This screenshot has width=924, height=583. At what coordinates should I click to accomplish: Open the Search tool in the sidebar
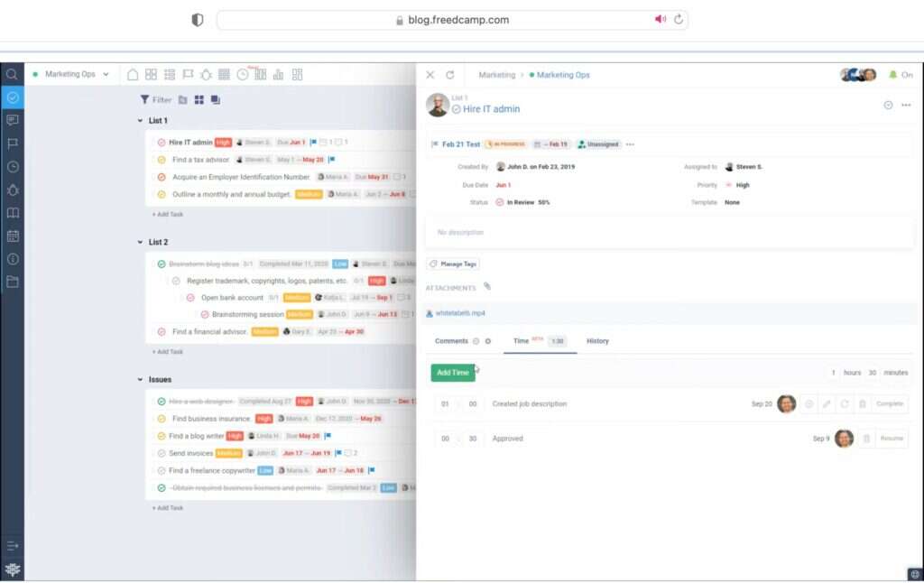11,74
